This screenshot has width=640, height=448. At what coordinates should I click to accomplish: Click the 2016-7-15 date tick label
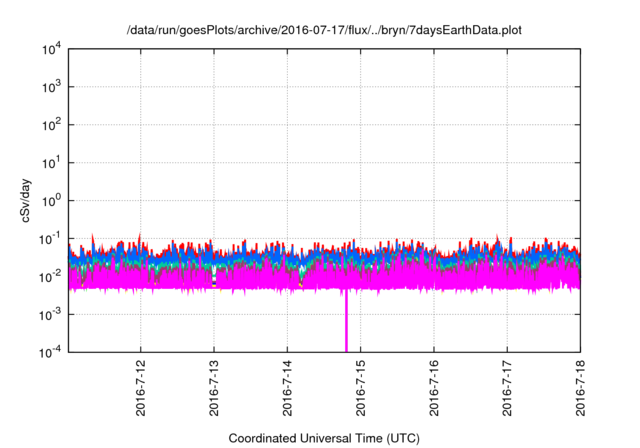[x=360, y=388]
